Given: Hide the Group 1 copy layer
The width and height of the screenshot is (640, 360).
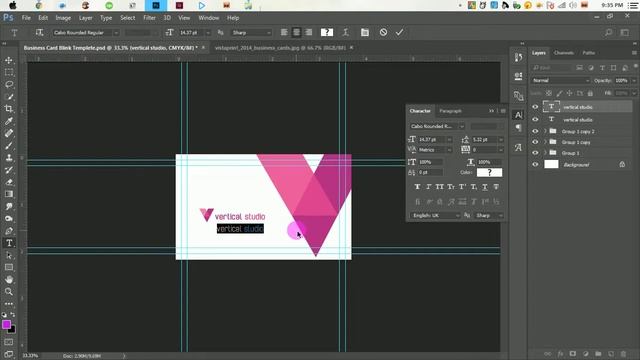Looking at the screenshot, I should click(x=535, y=142).
